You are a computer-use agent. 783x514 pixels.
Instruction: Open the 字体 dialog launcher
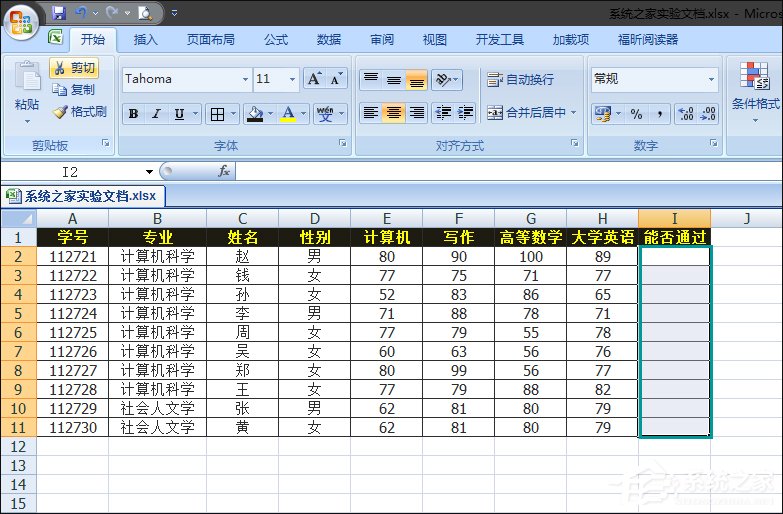click(343, 143)
